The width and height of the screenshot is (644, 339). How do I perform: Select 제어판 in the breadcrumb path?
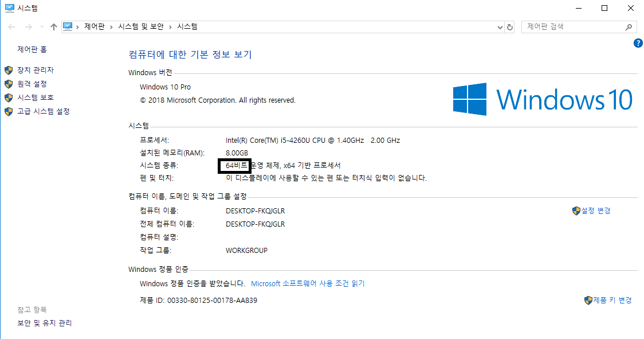[95, 27]
